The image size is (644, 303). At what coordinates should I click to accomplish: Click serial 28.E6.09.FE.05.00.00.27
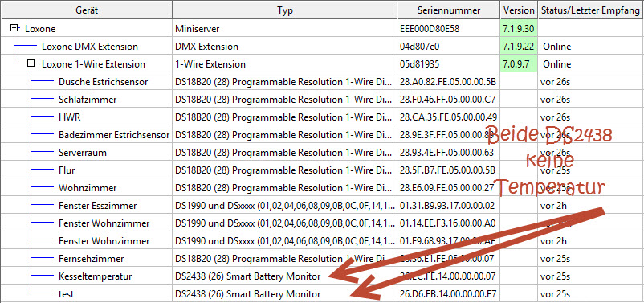[x=446, y=188]
